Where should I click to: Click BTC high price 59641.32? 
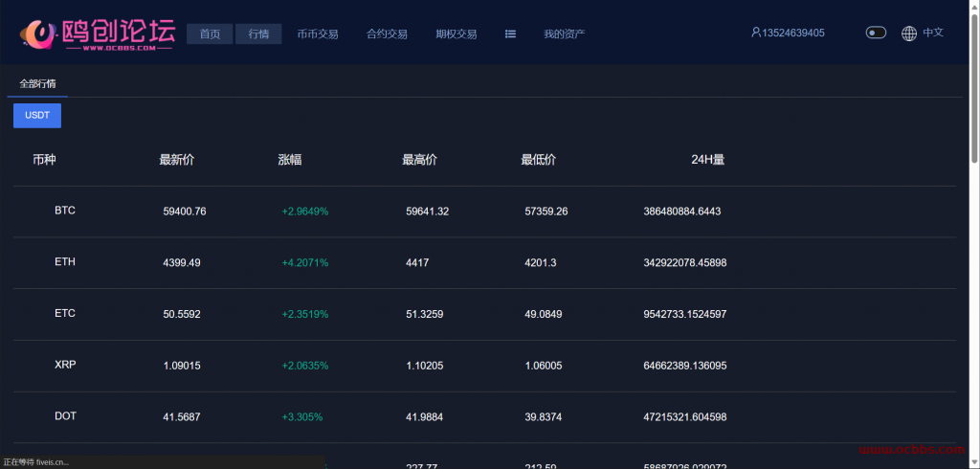click(x=428, y=212)
